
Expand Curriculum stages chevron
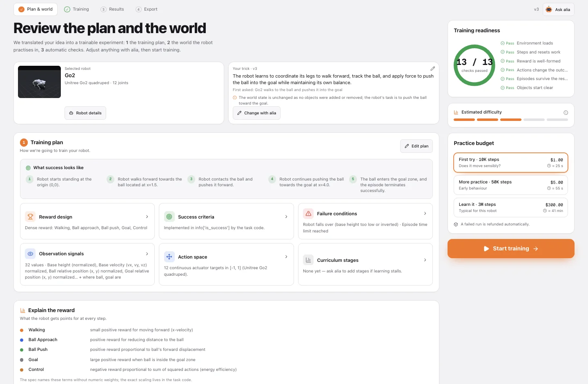(425, 260)
